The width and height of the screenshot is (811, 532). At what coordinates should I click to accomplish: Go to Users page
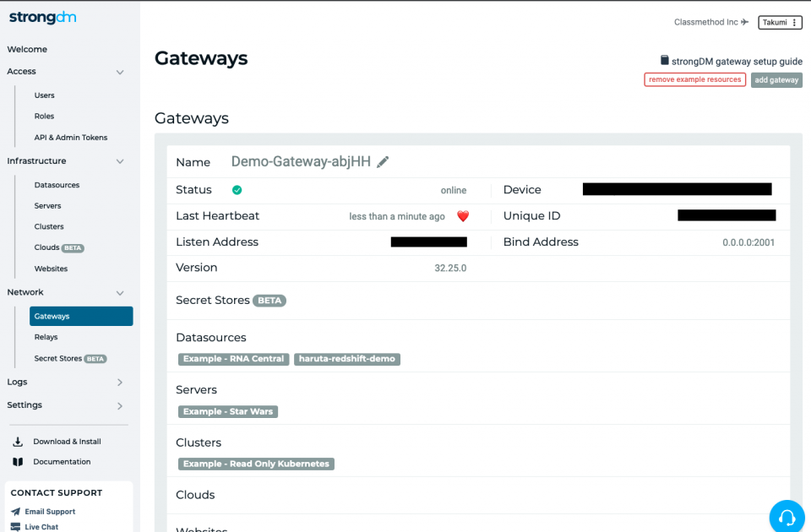(x=45, y=95)
